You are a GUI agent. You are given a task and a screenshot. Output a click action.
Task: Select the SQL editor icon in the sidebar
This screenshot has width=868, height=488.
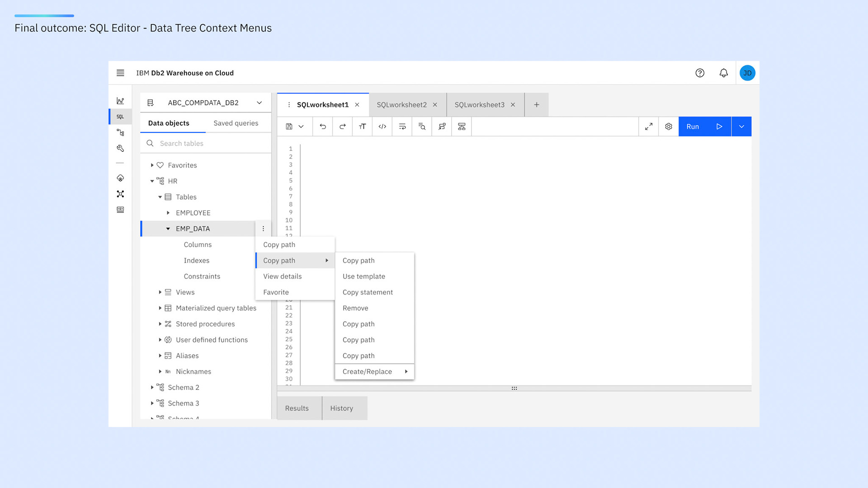tap(120, 116)
